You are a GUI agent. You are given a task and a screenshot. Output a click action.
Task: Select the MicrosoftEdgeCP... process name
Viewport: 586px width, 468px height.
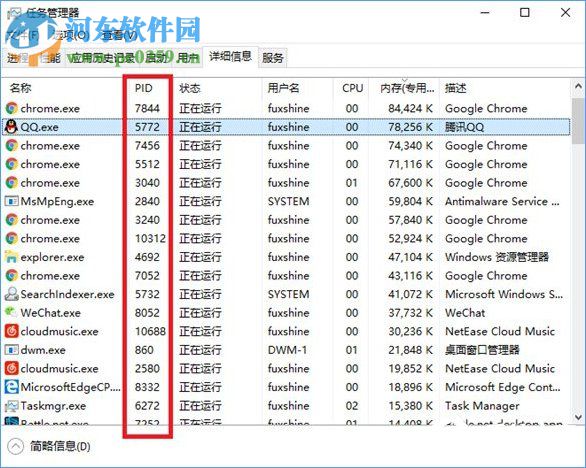pos(71,387)
